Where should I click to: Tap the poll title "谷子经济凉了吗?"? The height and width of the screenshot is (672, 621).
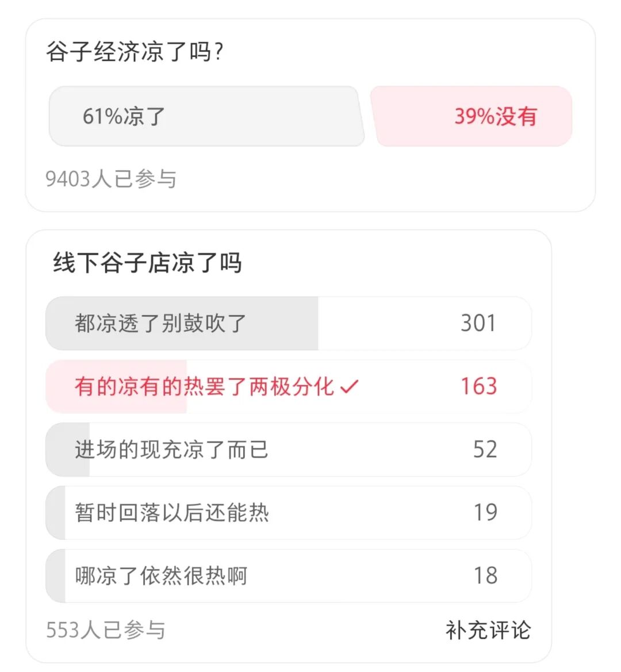pos(135,52)
